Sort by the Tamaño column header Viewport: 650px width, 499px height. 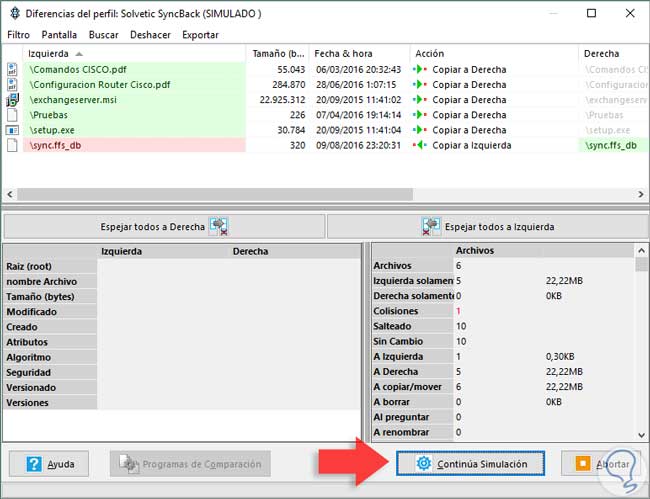(278, 53)
